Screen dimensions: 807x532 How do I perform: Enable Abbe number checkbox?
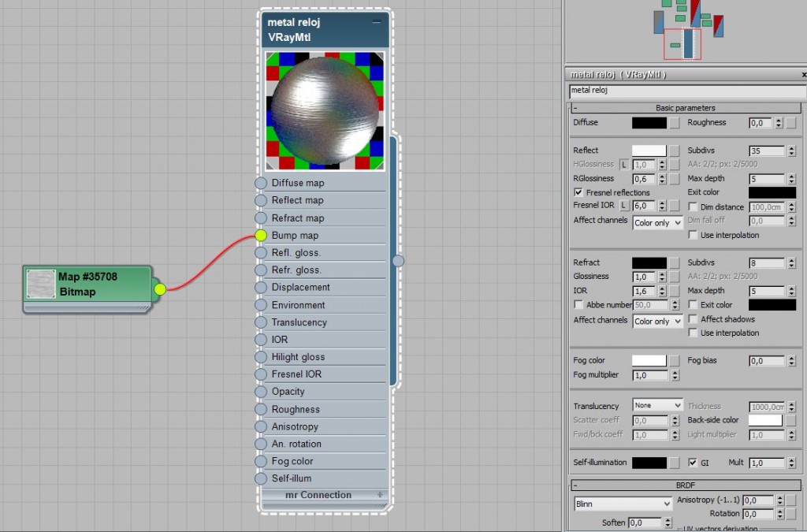pos(578,304)
